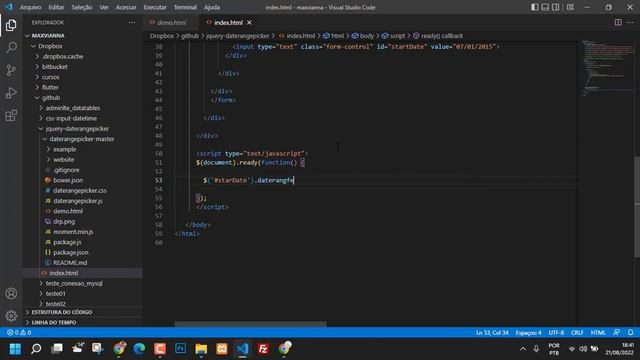This screenshot has width=640, height=360.
Task: Show hidden tray icons chevron
Action: [x=523, y=349]
